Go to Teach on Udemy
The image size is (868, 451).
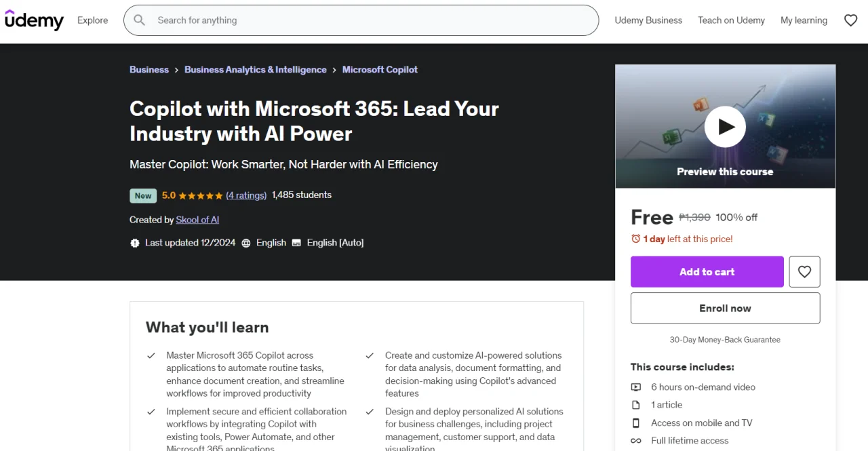[x=731, y=20]
